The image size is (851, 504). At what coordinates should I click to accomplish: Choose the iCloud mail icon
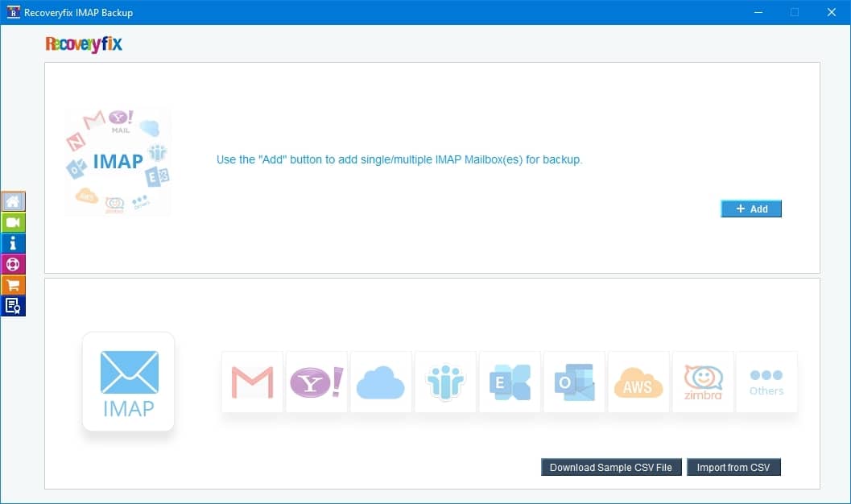(x=381, y=382)
